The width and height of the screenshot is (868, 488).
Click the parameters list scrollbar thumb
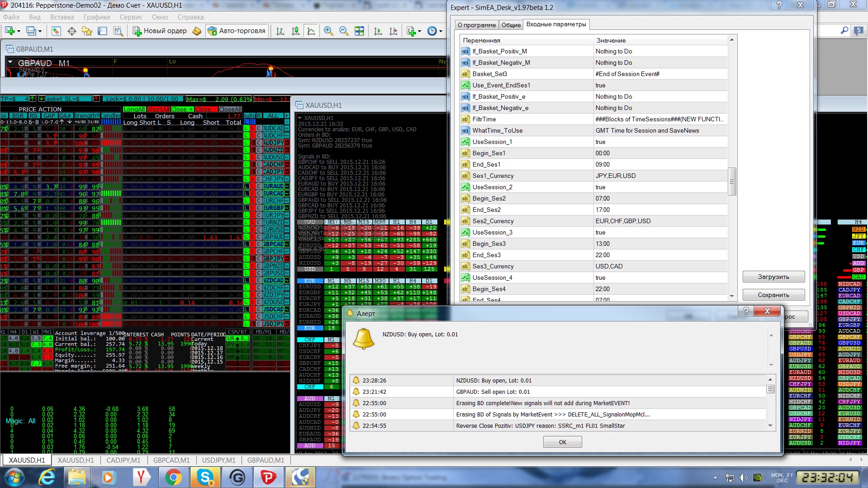pos(731,182)
